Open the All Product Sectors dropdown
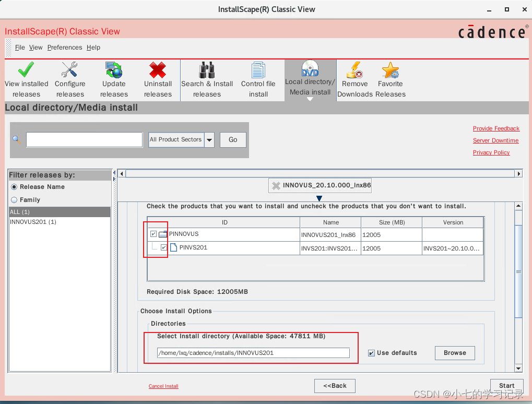The width and height of the screenshot is (532, 404). [209, 140]
